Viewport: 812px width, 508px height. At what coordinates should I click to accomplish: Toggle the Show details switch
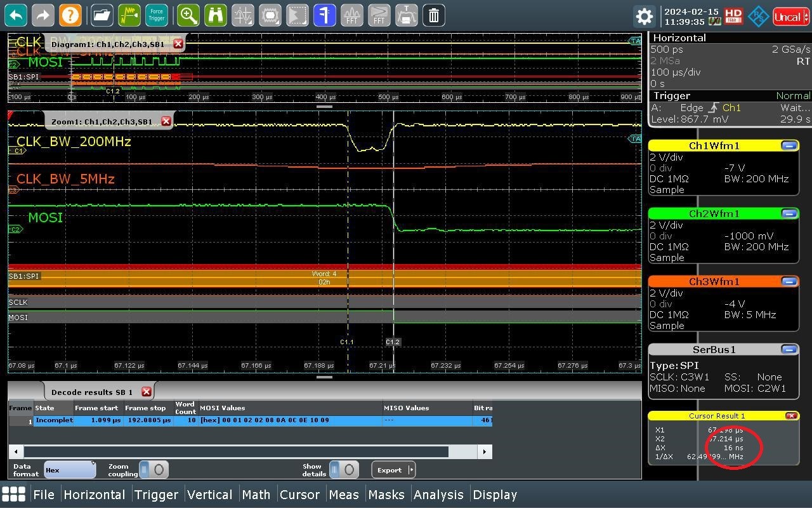point(344,470)
